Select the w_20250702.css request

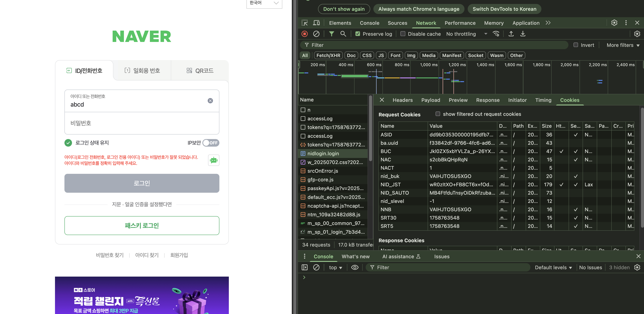click(333, 162)
